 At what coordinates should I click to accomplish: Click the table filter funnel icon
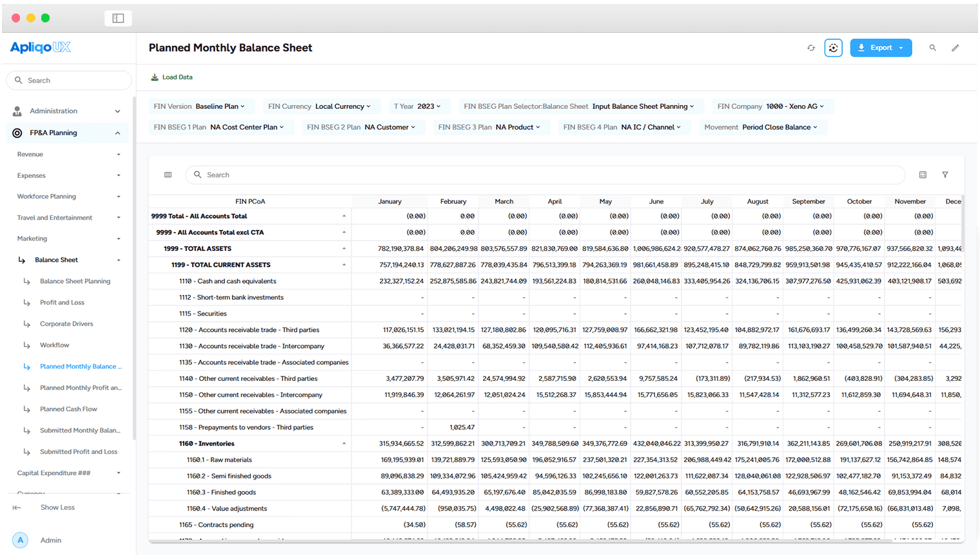(x=945, y=175)
